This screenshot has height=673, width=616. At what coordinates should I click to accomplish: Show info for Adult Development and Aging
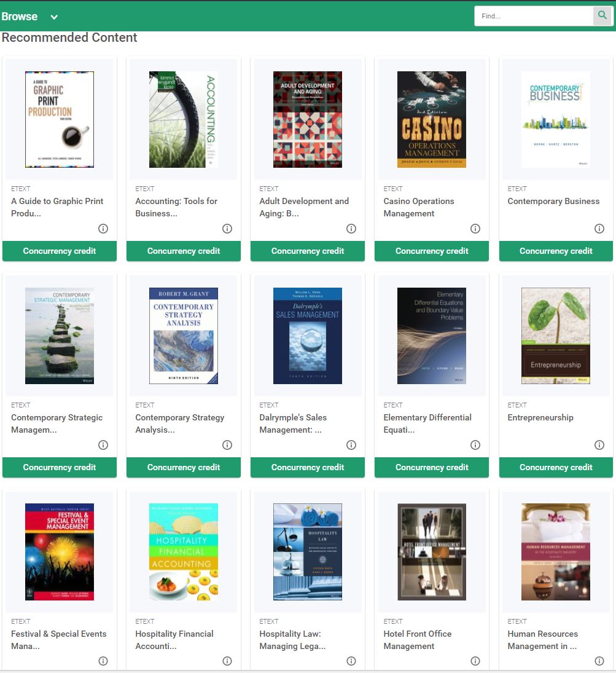[x=351, y=229]
